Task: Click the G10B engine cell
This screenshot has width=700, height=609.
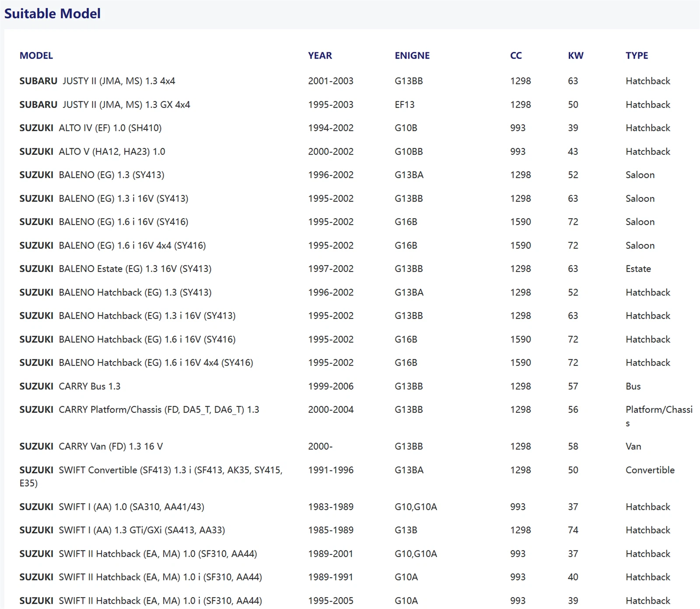Action: point(406,128)
